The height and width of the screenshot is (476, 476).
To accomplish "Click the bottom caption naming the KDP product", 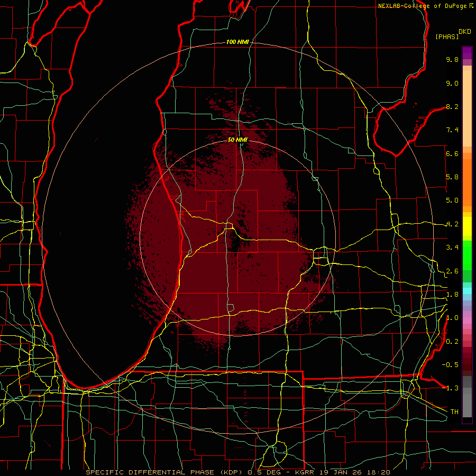I will (238, 472).
